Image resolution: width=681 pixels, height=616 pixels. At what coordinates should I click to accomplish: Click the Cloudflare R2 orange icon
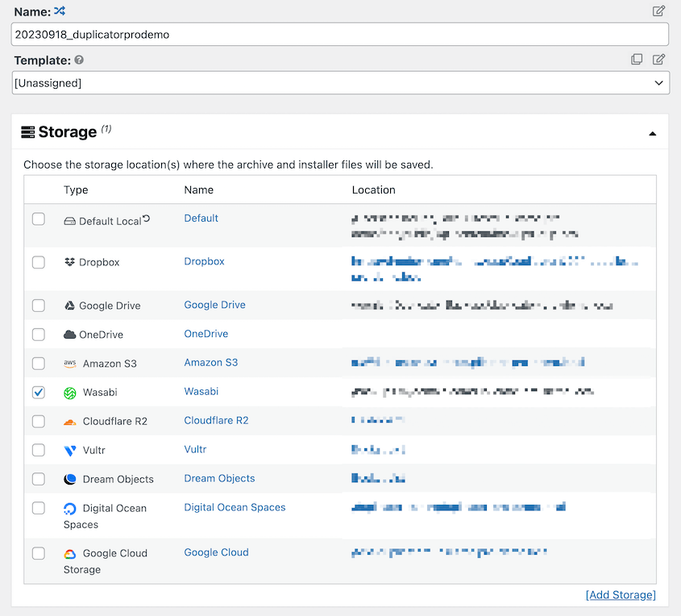click(69, 422)
